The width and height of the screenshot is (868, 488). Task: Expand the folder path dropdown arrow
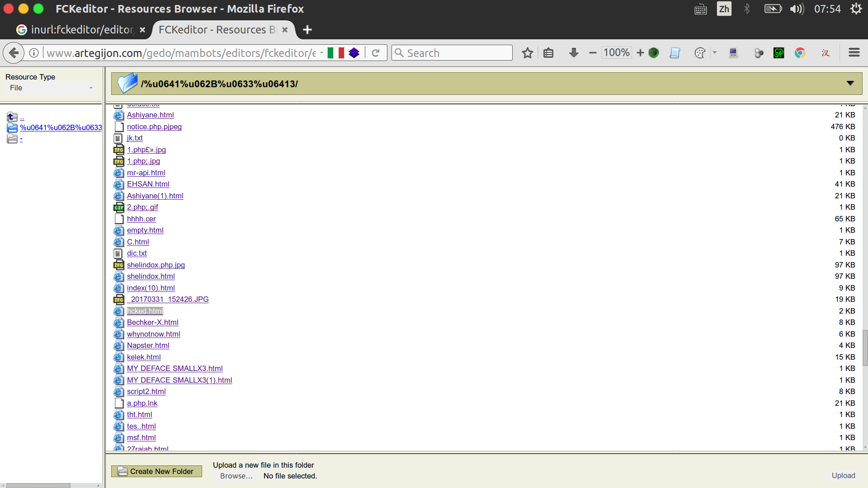coord(850,84)
